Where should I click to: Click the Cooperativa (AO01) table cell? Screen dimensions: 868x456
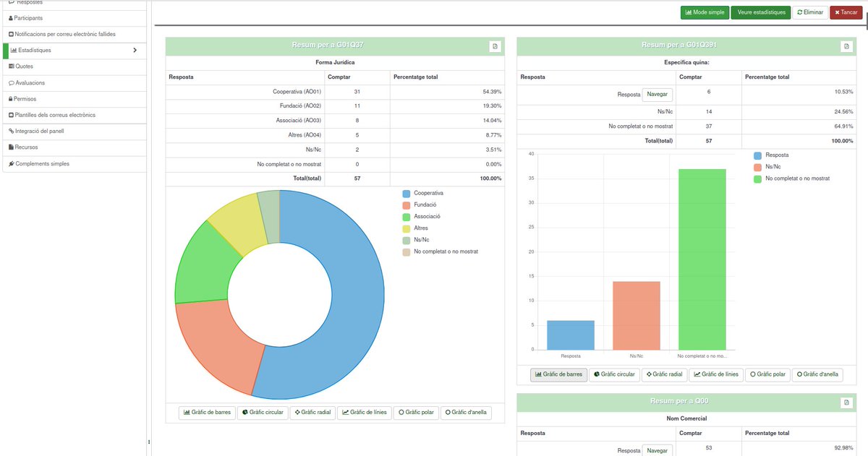(x=245, y=92)
